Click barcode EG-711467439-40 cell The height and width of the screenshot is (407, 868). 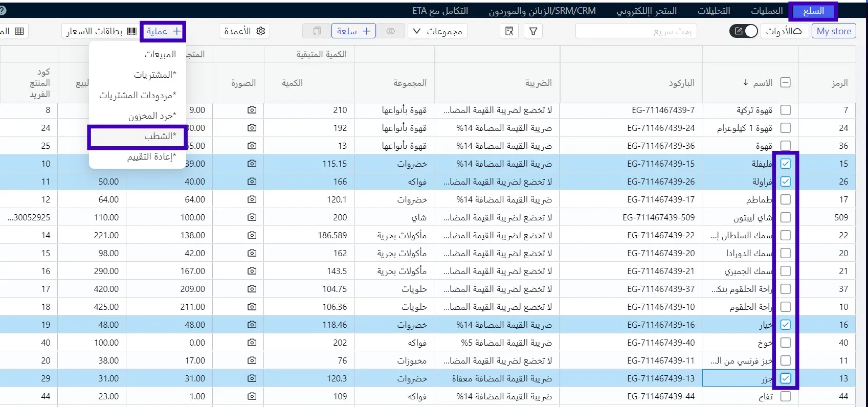tap(661, 343)
